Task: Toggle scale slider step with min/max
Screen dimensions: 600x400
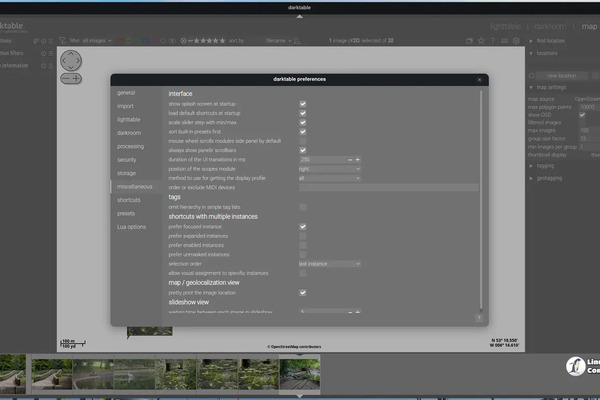Action: [x=303, y=122]
